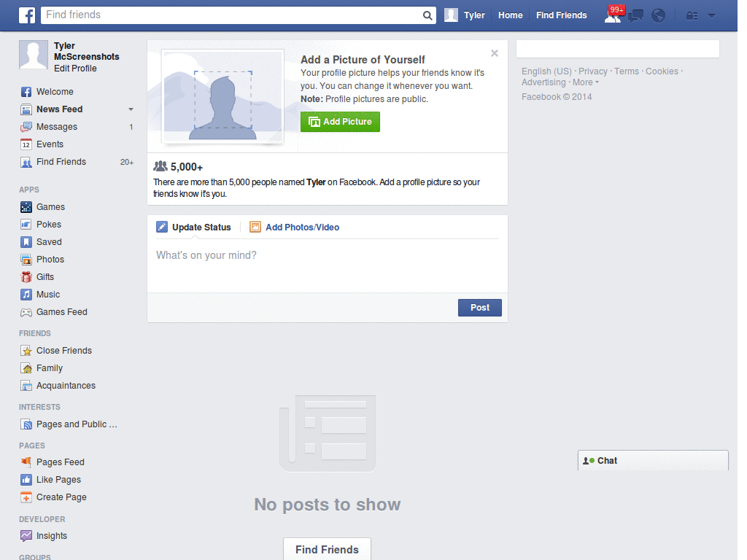Click the blue Post button
The image size is (747, 560).
[x=480, y=308]
